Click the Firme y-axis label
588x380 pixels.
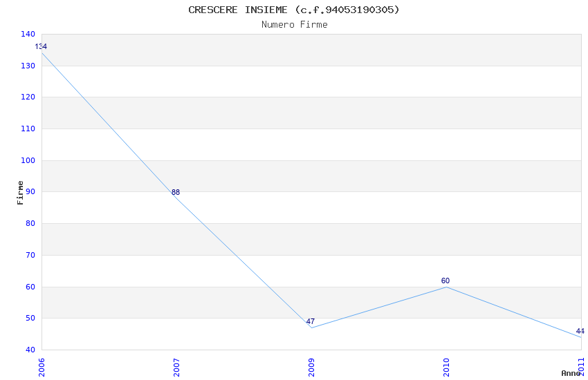coord(21,192)
